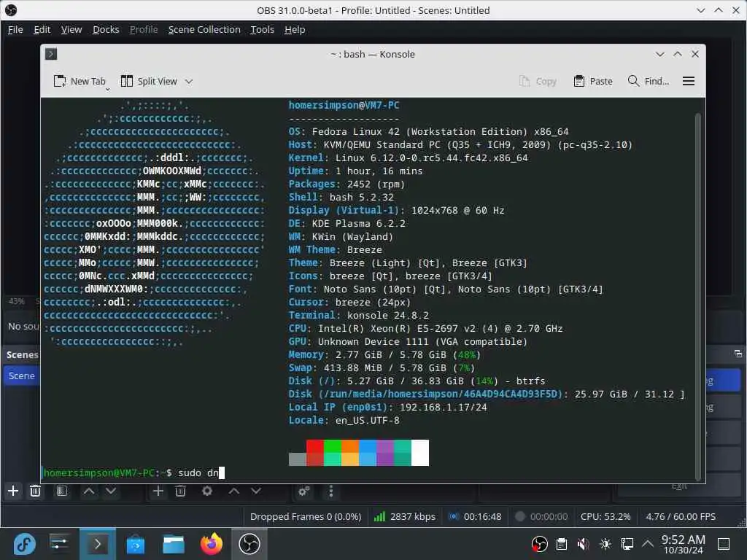The height and width of the screenshot is (560, 747).
Task: Expand hidden system tray icons
Action: pos(648,544)
